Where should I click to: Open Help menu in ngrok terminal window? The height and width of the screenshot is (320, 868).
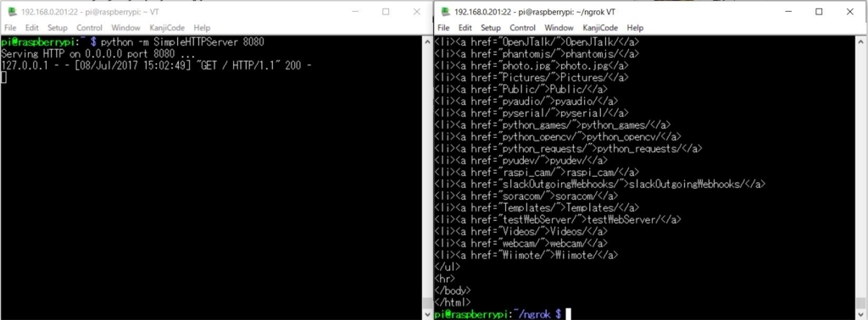[x=635, y=28]
